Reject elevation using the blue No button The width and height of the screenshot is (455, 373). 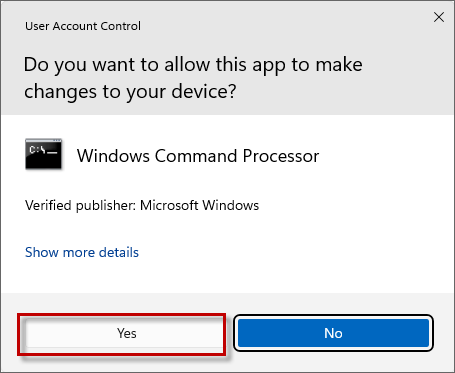tap(333, 333)
